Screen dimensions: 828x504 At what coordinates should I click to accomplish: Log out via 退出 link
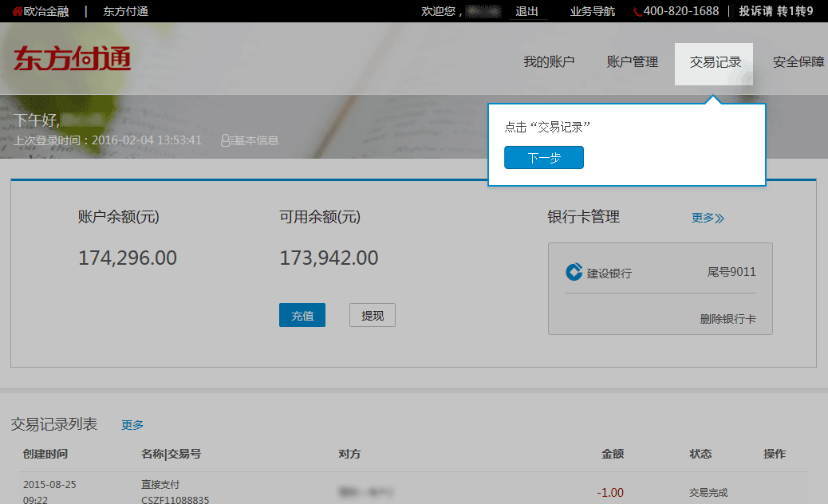click(x=527, y=11)
